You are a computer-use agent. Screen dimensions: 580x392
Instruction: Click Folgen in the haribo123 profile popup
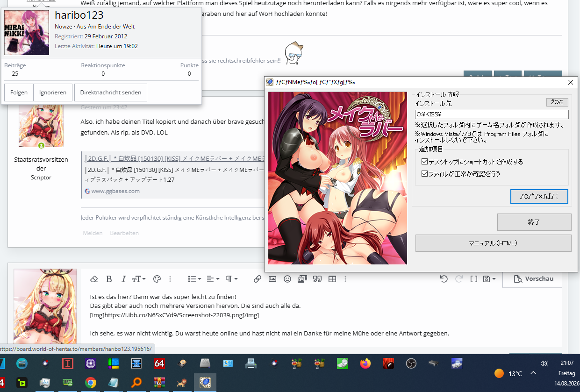[19, 93]
